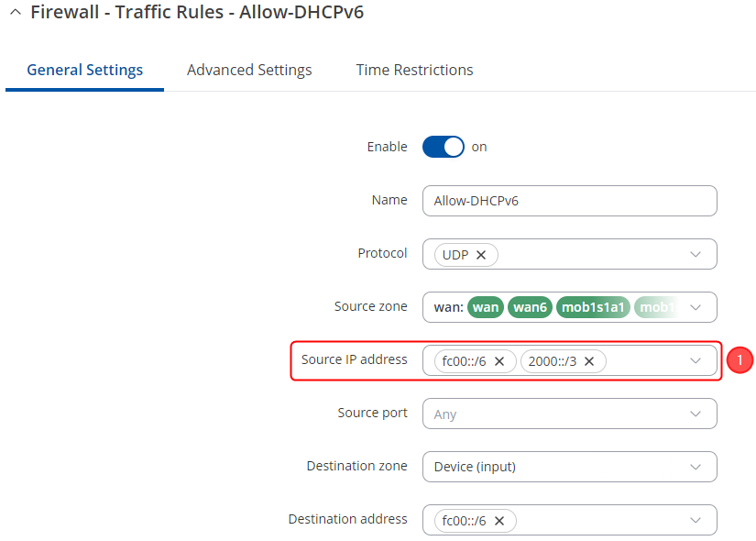Expand the Destination address dropdown chevron
This screenshot has width=756, height=541.
pyautogui.click(x=696, y=520)
